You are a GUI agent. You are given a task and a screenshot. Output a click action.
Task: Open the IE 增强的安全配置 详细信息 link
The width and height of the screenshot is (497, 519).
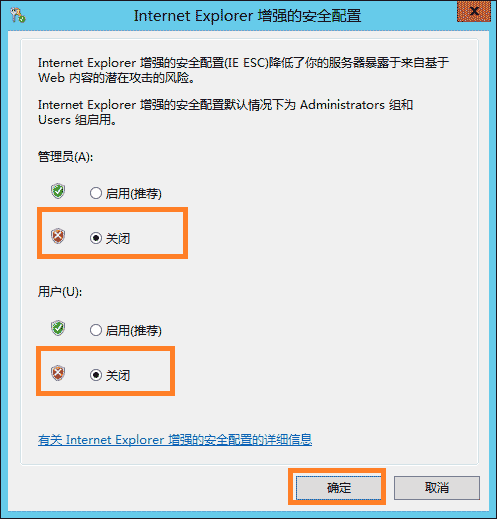tap(175, 440)
